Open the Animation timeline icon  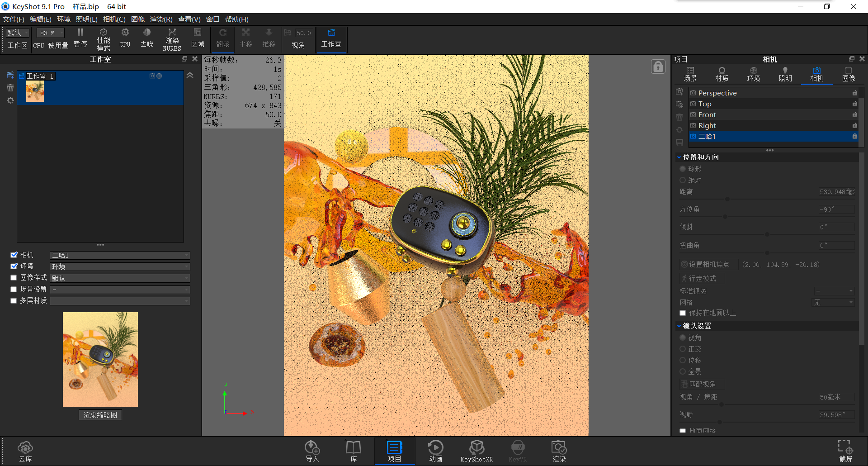pos(435,451)
